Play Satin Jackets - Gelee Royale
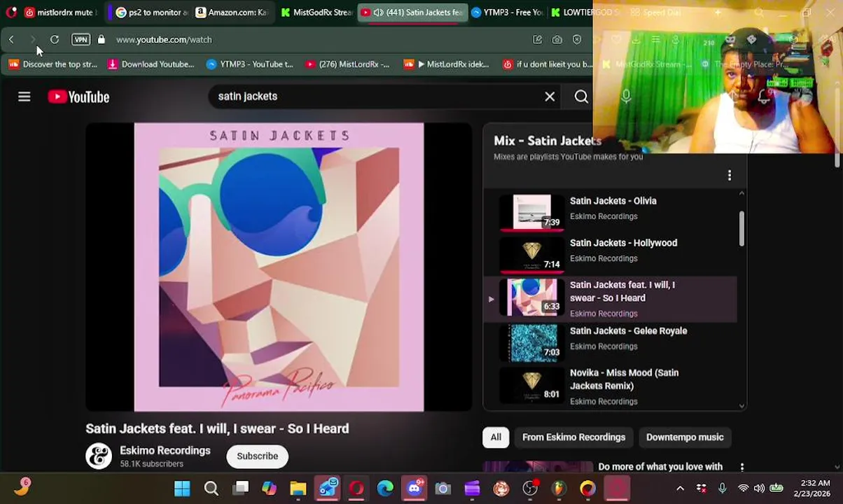Viewport: 843px width, 504px height. (x=611, y=342)
